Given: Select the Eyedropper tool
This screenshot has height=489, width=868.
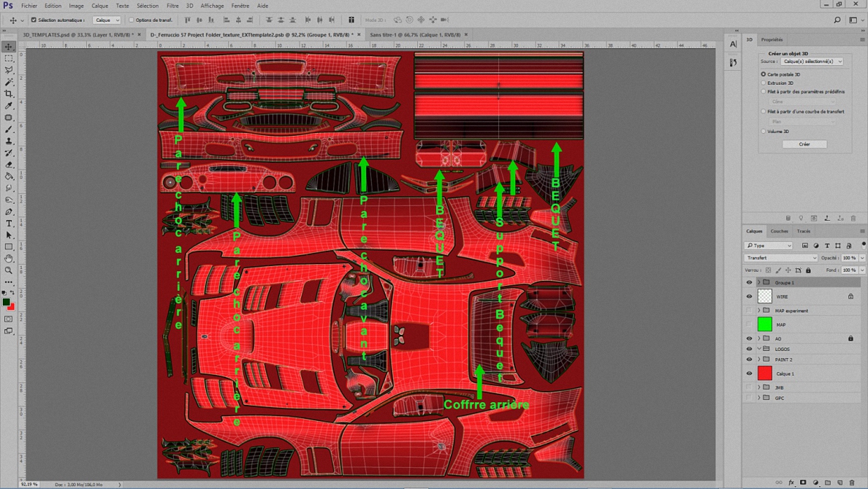Looking at the screenshot, I should (x=9, y=106).
